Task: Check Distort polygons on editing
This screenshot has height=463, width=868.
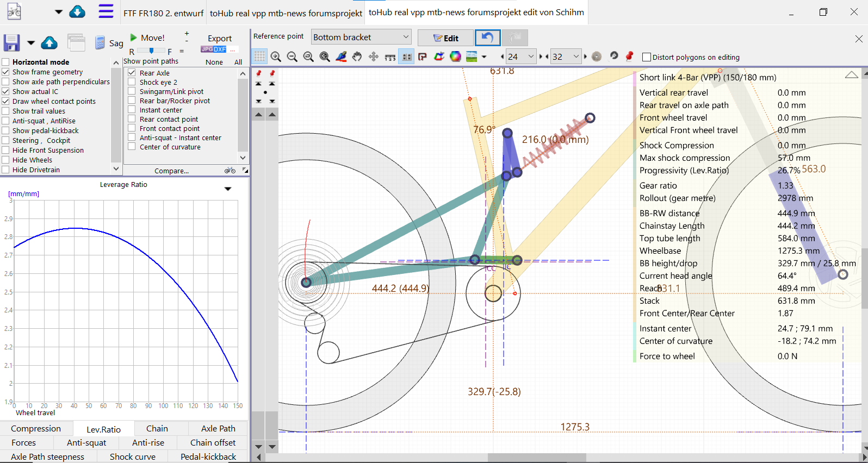Action: click(647, 57)
